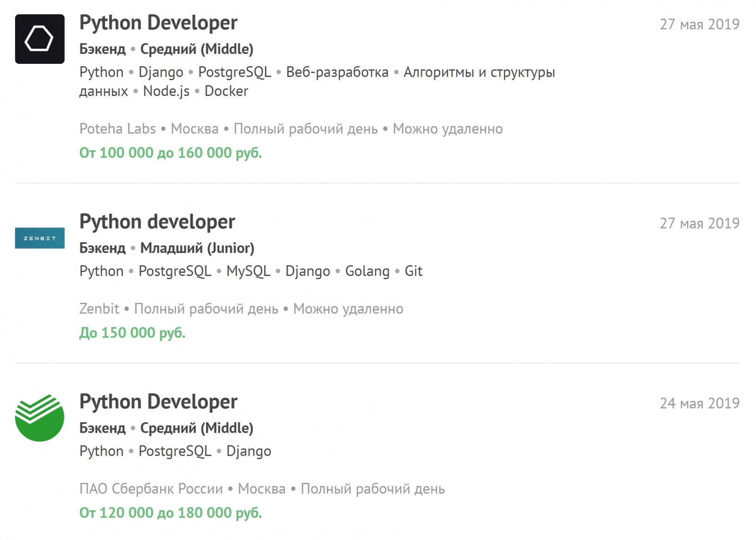Click the 27 мая 2019 date on Zenbit posting
This screenshot has height=540, width=756.
[x=700, y=222]
